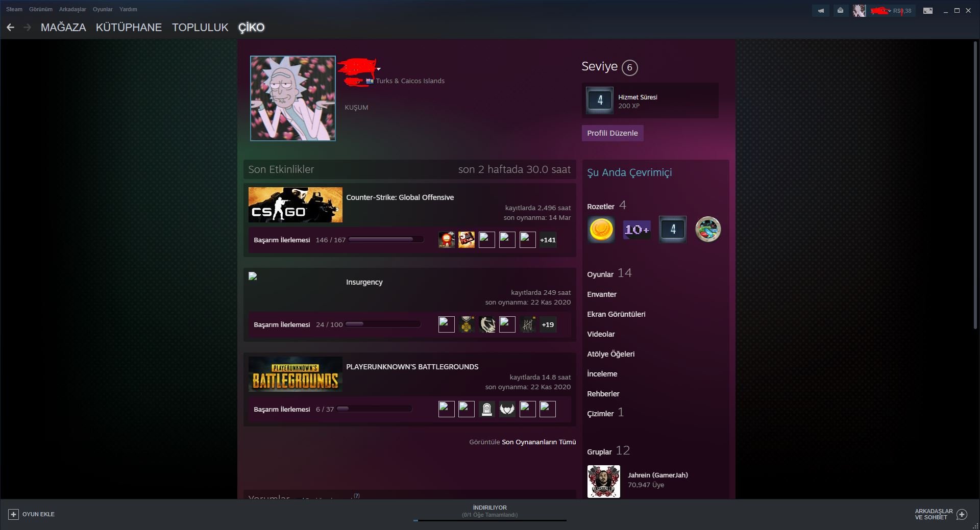Go to the KÜTÜPHANE tab
Viewport: 980px width, 530px height.
(129, 28)
